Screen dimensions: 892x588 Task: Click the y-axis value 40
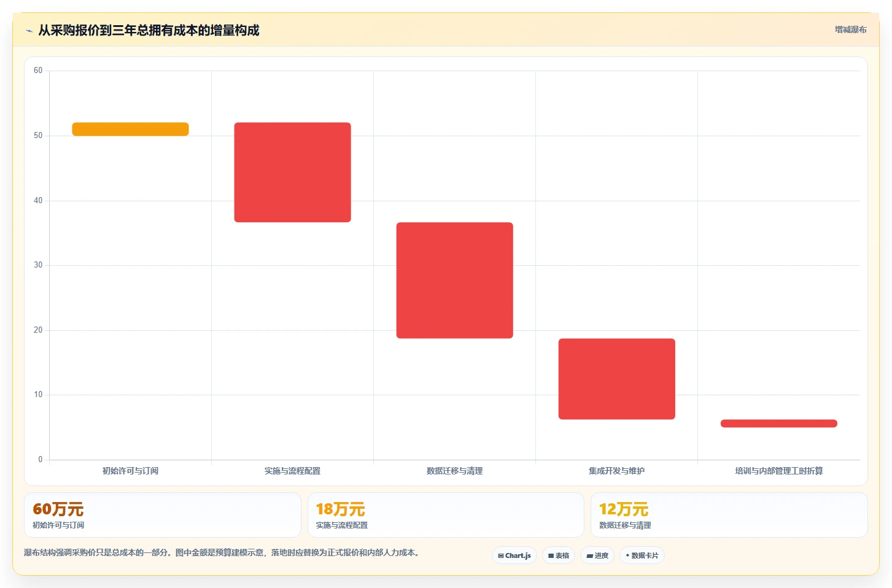coord(38,201)
